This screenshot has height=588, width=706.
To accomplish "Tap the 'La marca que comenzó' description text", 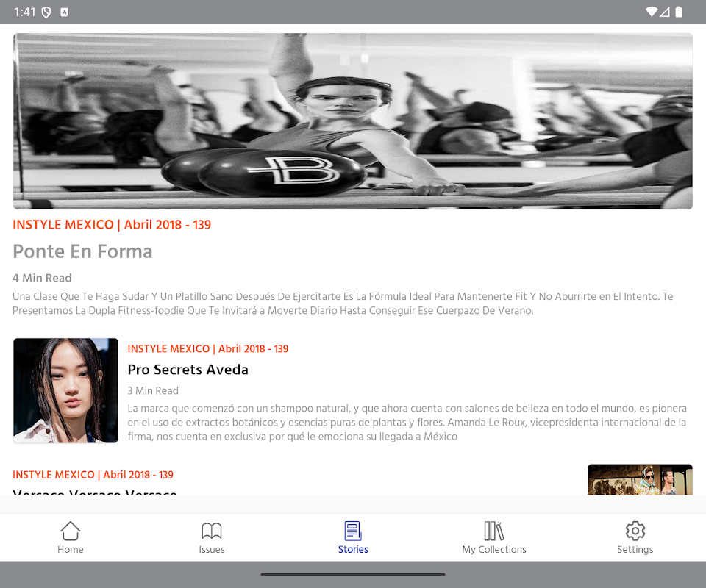I will click(x=407, y=422).
